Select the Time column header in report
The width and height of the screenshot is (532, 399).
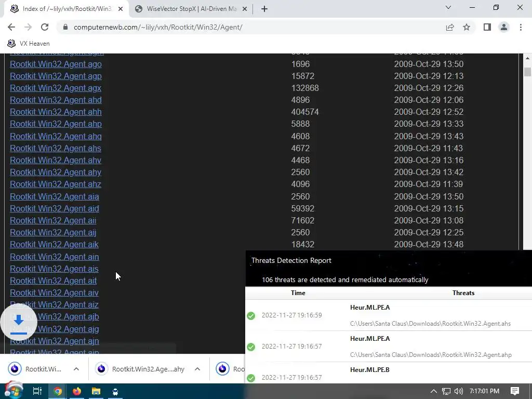coord(298,293)
